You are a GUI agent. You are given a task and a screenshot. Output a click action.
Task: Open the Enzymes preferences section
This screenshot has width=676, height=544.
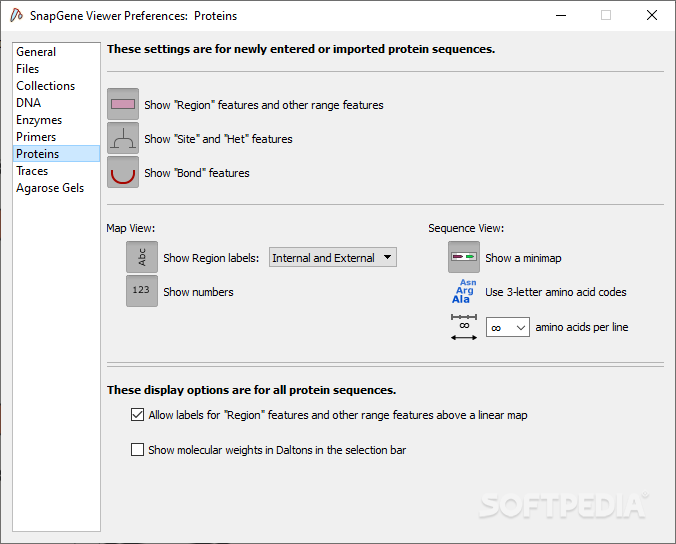(56, 120)
